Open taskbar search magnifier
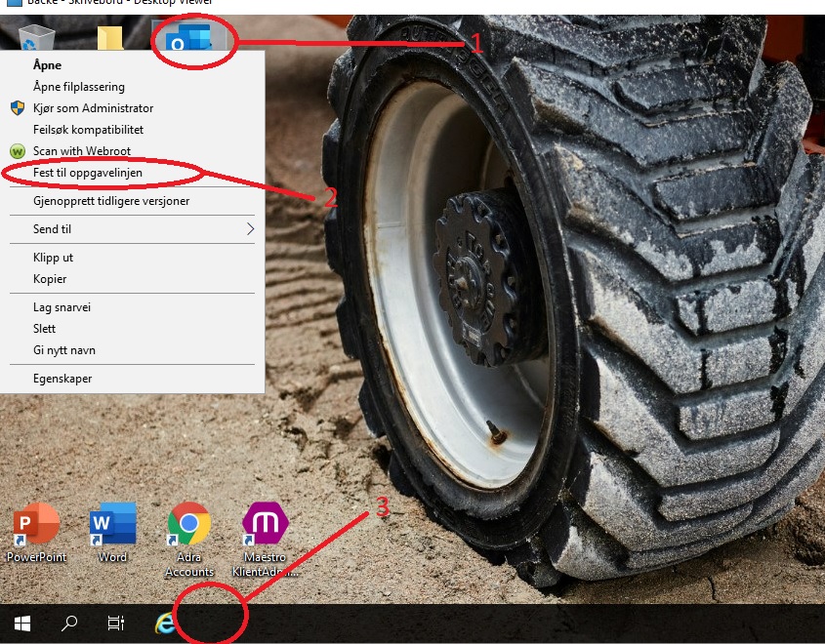 tap(69, 624)
